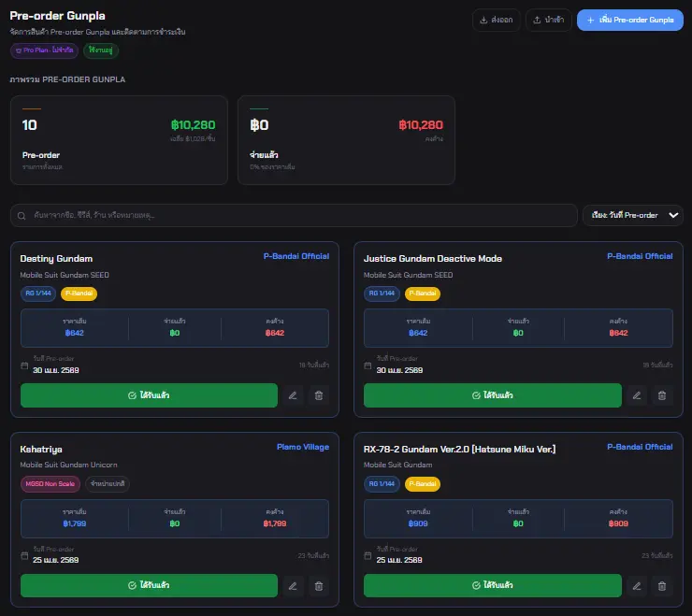This screenshot has height=616, width=692.
Task: Click RG 1/144 tag on Justice Gundam
Action: (382, 294)
